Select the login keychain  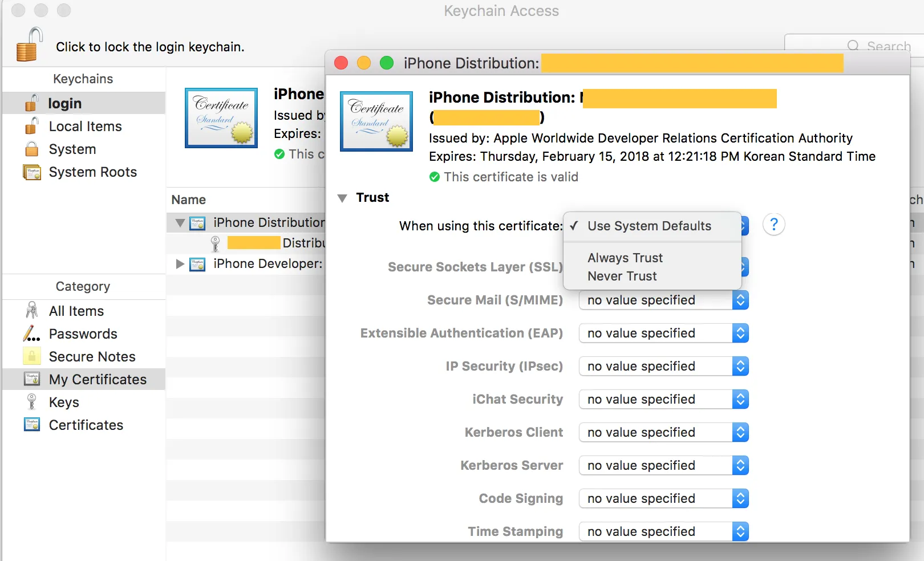pos(64,104)
